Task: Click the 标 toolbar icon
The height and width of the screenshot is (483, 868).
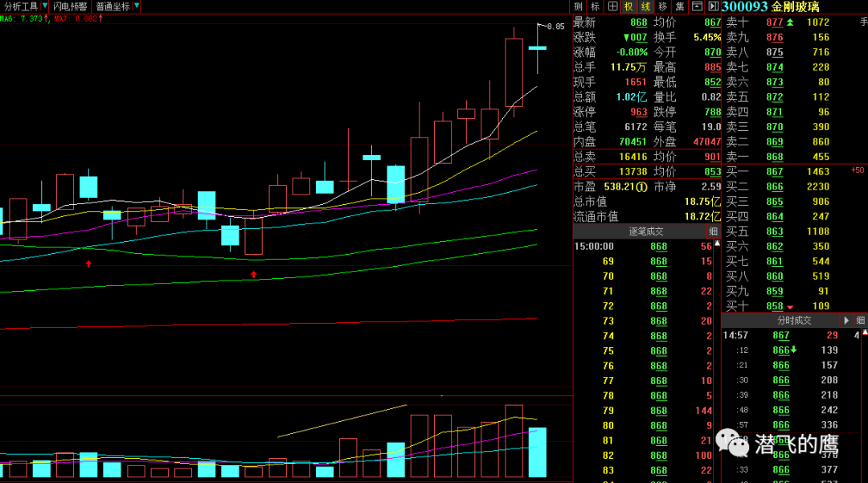Action: tap(596, 6)
